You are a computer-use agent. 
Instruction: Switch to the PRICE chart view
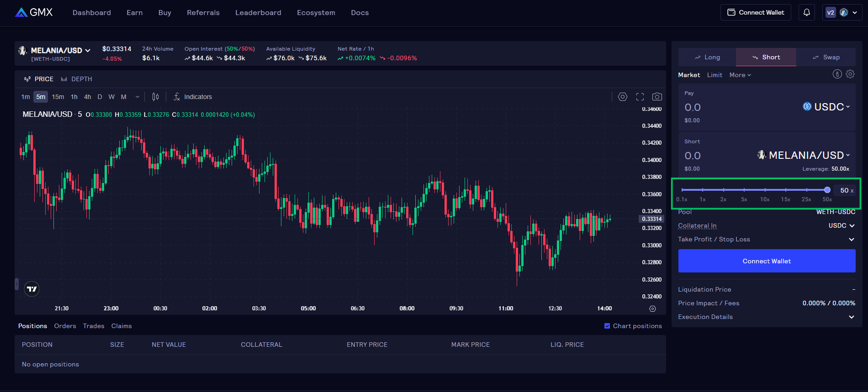pos(39,79)
